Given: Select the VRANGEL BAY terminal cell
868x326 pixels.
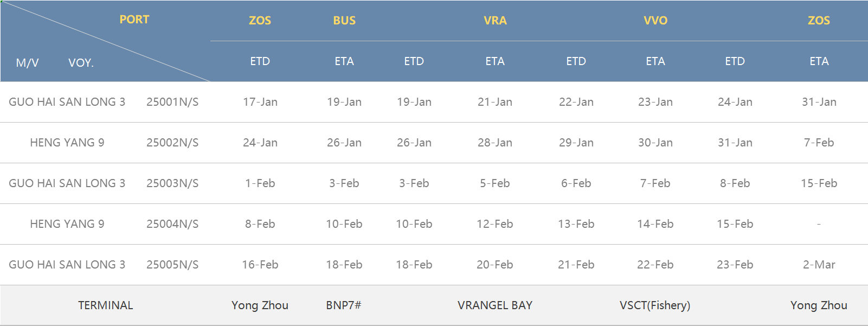Looking at the screenshot, I should 495,305.
